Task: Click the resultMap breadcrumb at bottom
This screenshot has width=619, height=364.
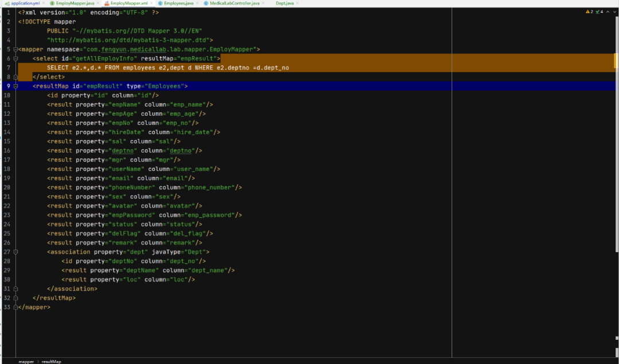Action: pyautogui.click(x=52, y=362)
